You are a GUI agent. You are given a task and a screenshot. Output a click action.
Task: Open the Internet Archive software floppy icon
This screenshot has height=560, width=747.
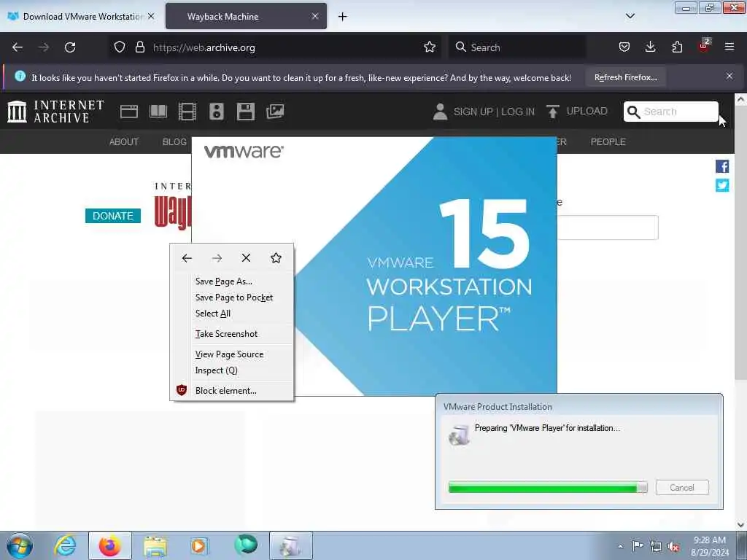pyautogui.click(x=246, y=112)
